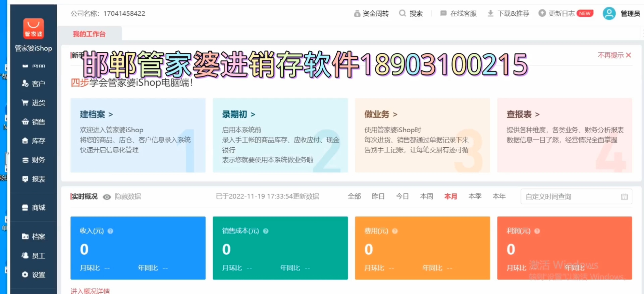Open 报表 in the sidebar
This screenshot has height=294, width=644.
[33, 179]
